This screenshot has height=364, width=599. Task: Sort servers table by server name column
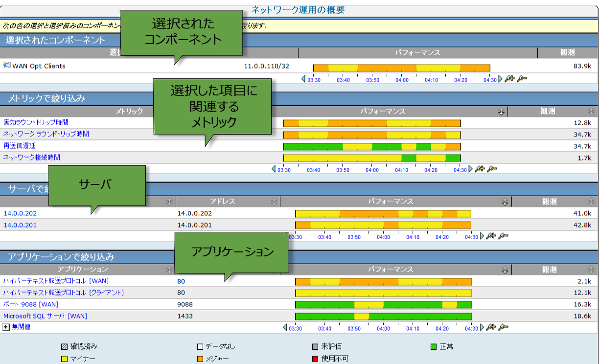pos(169,201)
